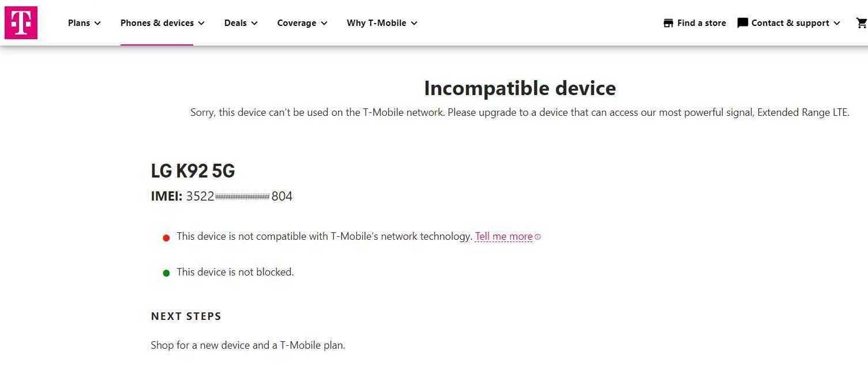Expand the Deals chevron arrow
Screen dimensions: 868x366
point(254,23)
